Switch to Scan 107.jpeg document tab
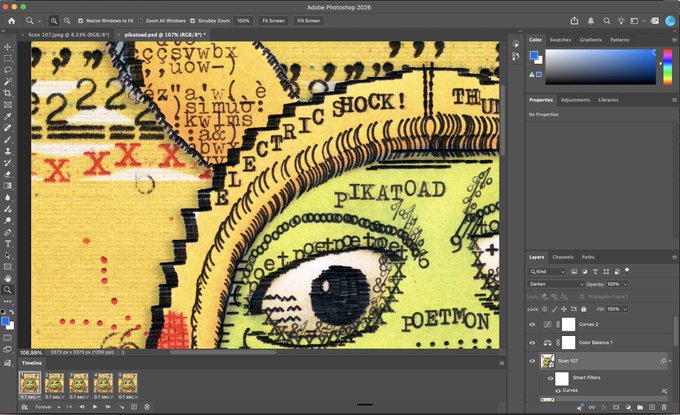Image resolution: width=680 pixels, height=415 pixels. click(x=69, y=35)
